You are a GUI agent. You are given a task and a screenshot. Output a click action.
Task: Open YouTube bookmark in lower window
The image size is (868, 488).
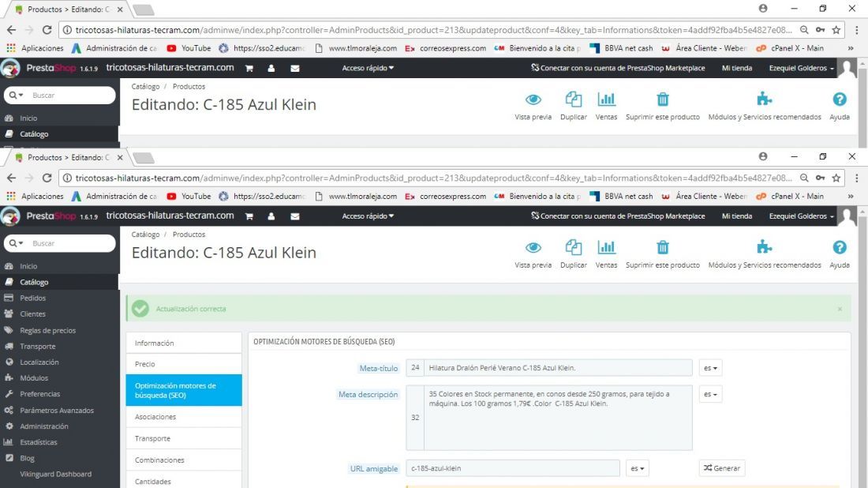189,196
